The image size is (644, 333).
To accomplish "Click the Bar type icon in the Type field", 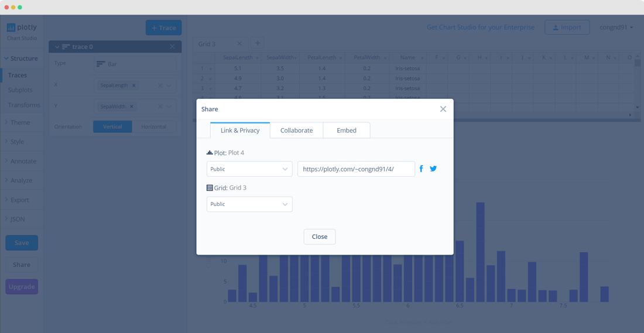I will 101,64.
